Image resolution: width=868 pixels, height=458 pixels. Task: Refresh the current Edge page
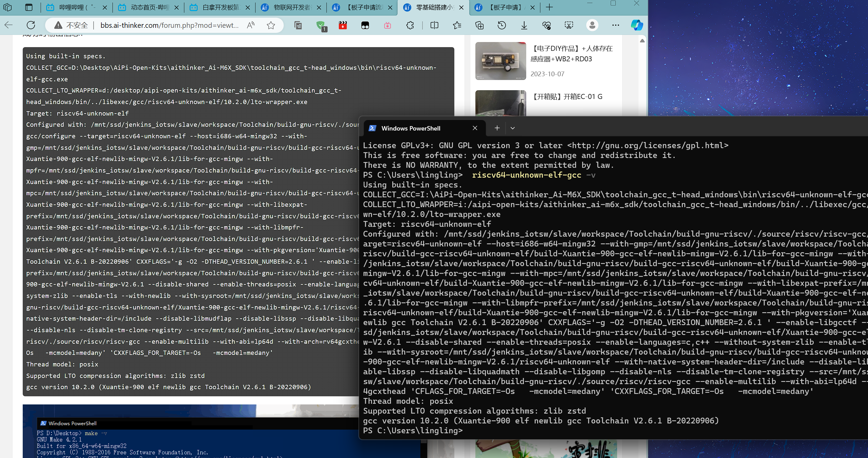[x=31, y=25]
